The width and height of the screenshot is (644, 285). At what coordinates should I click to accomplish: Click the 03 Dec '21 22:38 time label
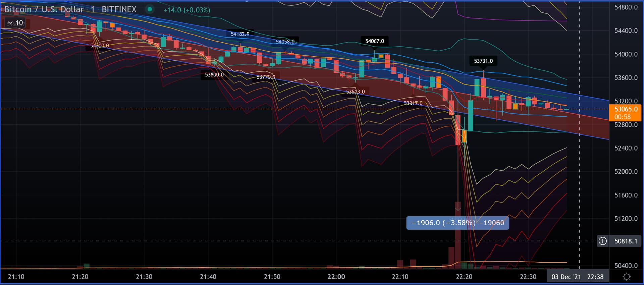(x=577, y=277)
